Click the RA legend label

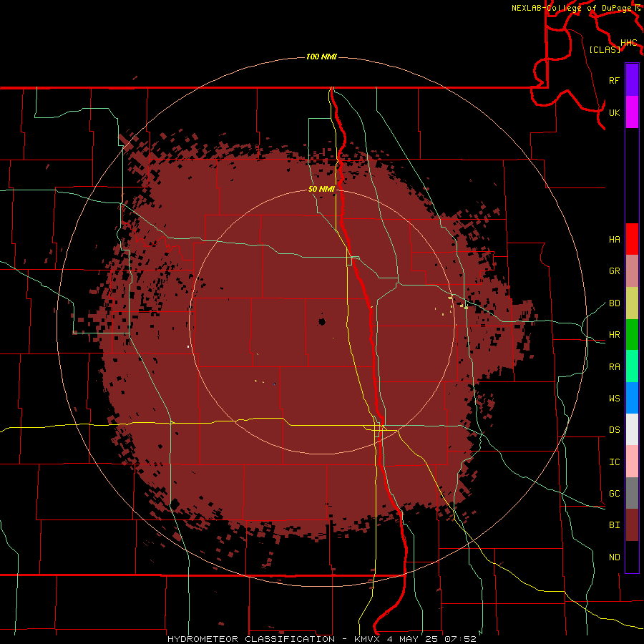(x=614, y=367)
